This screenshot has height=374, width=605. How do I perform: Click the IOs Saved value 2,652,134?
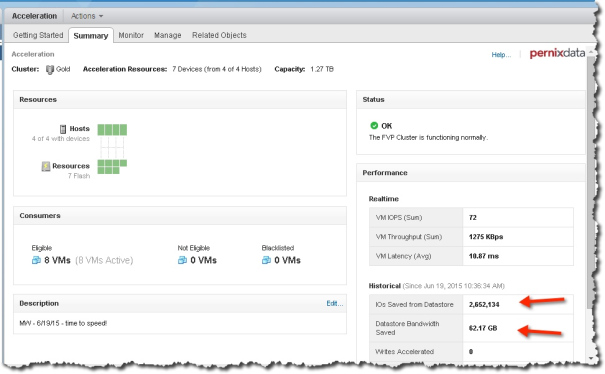point(484,305)
